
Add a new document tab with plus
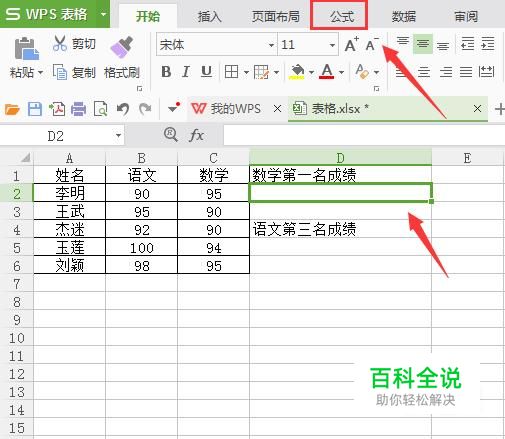(500, 109)
